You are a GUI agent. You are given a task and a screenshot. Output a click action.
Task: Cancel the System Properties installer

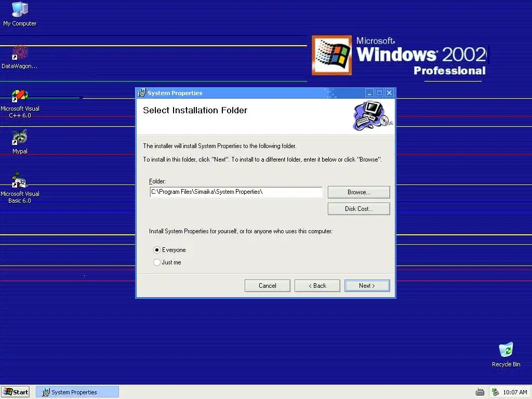point(268,286)
